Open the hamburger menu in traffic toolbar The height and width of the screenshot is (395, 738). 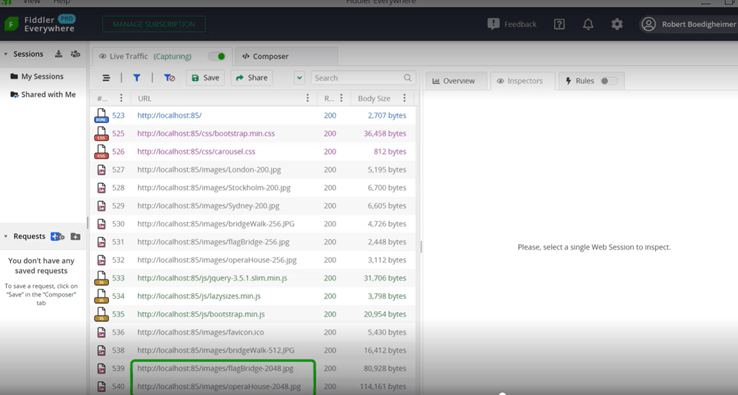point(106,78)
